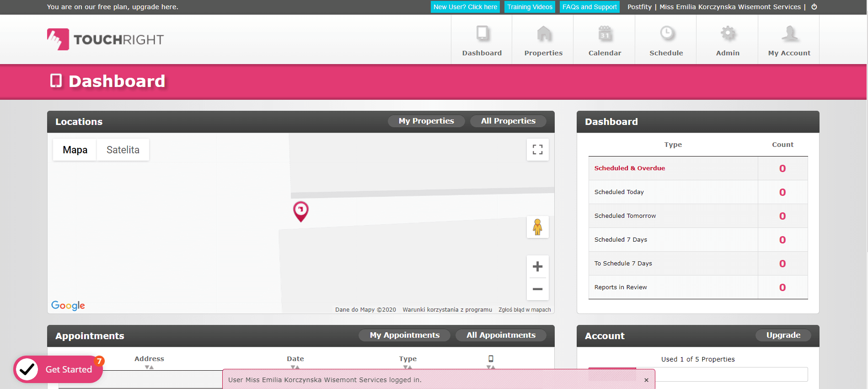Open the Schedule clock icon
This screenshot has height=389, width=868.
pyautogui.click(x=666, y=34)
